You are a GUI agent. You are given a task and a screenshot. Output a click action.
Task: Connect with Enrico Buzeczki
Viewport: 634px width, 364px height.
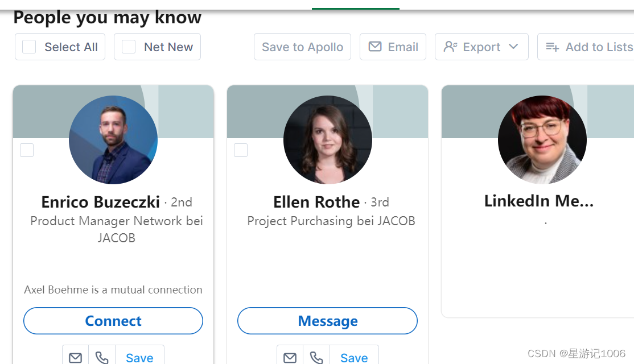pos(113,321)
